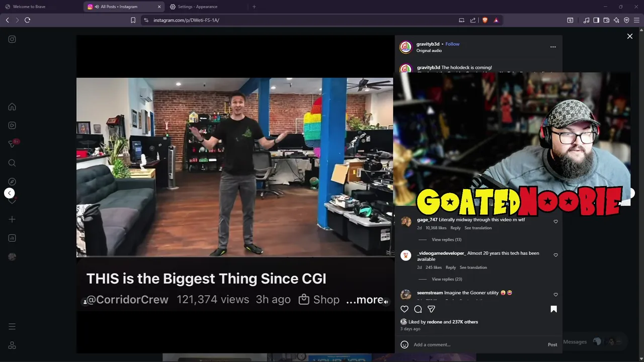The height and width of the screenshot is (362, 644).
Task: Switch to Welcome to Brave tab
Action: tap(40, 7)
